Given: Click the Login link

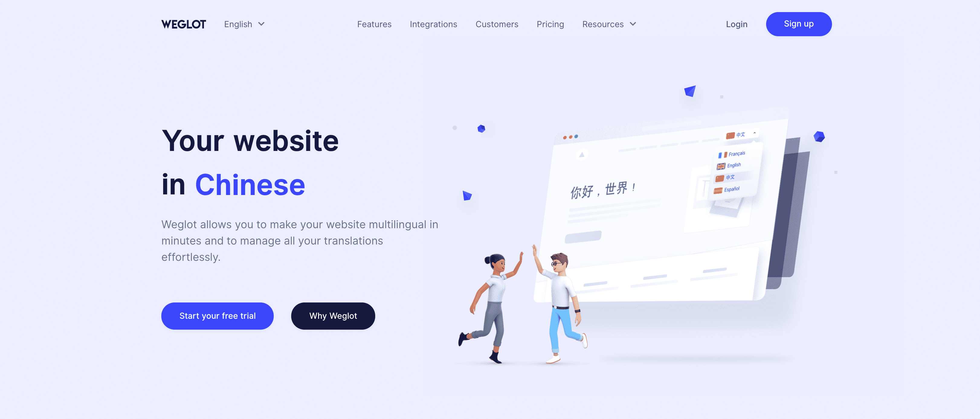Looking at the screenshot, I should [736, 24].
